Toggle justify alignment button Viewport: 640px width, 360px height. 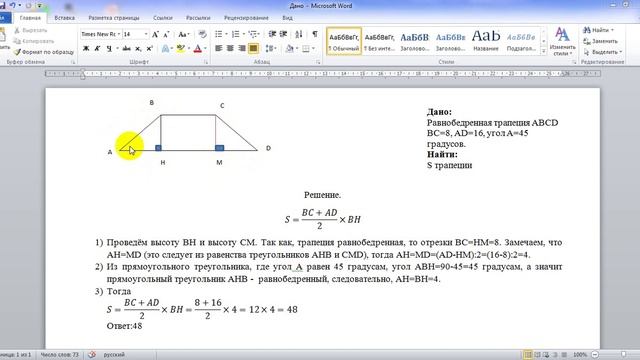pyautogui.click(x=253, y=49)
